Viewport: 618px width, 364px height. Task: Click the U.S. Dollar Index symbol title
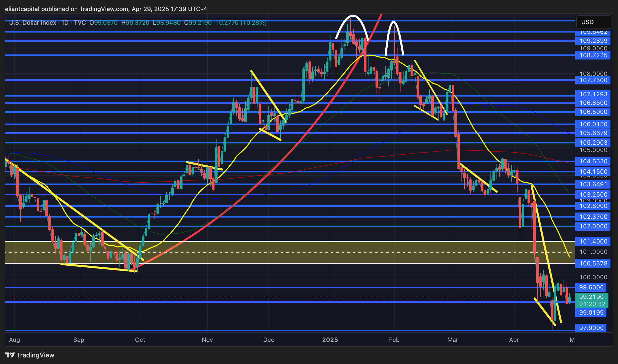pos(33,23)
